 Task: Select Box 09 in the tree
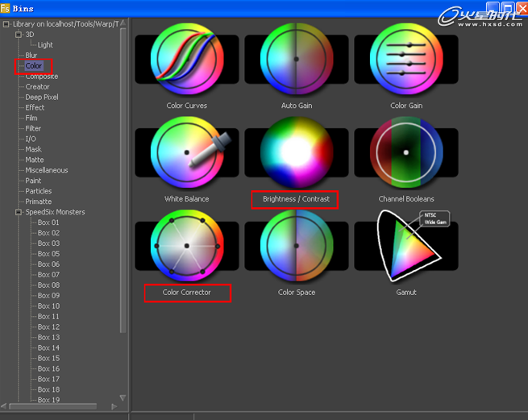[48, 295]
